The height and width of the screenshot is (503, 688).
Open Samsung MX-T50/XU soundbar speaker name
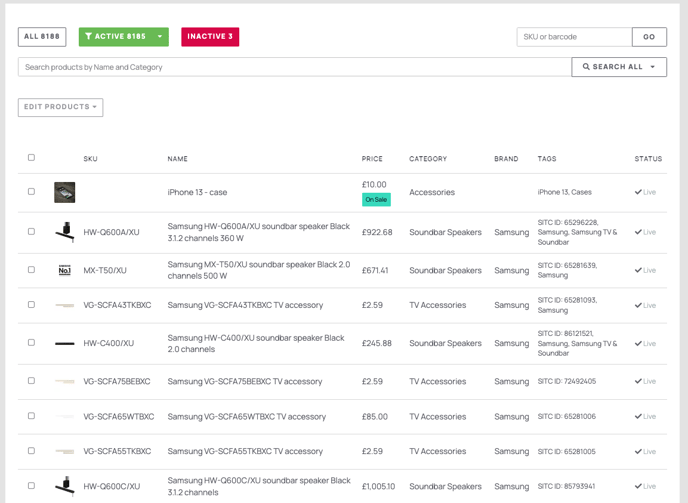point(258,270)
